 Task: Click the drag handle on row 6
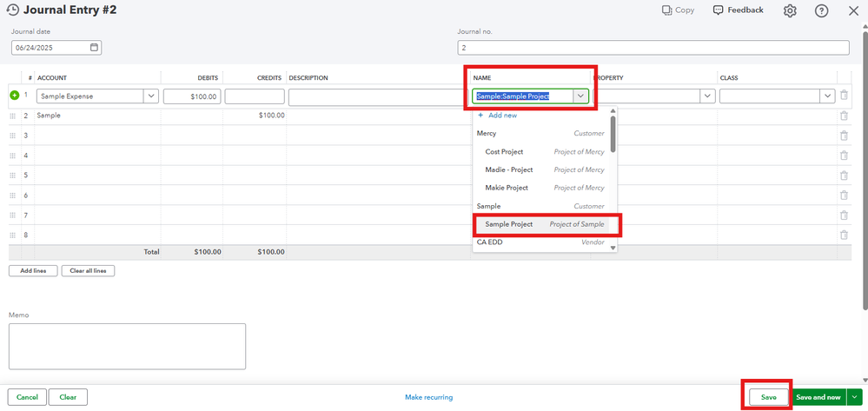pyautogui.click(x=13, y=196)
